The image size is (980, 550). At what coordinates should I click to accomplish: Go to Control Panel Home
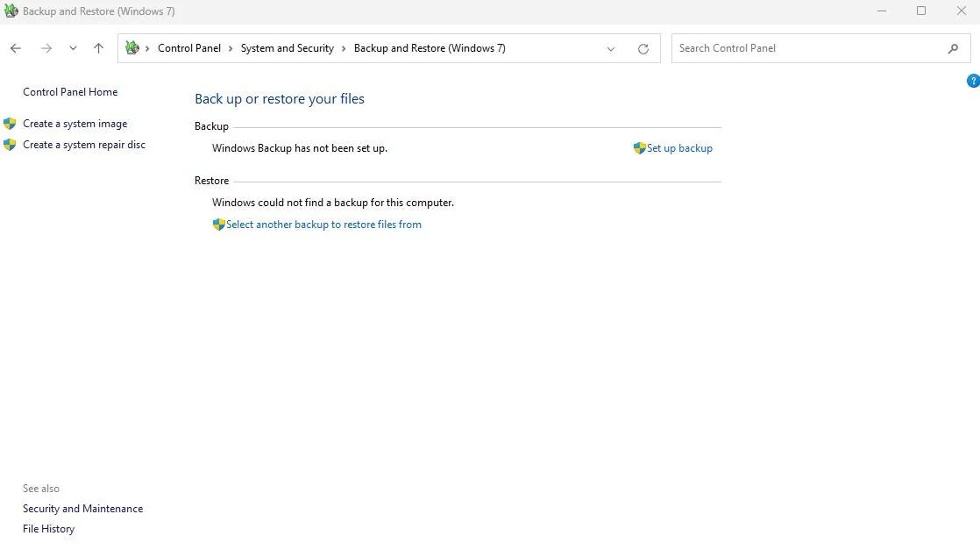click(x=70, y=92)
